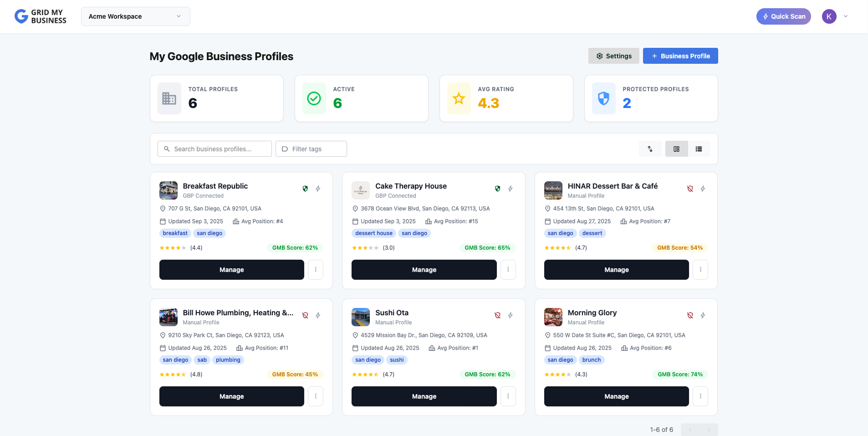Toggle protection shield for Cake Therapy House

coord(497,189)
